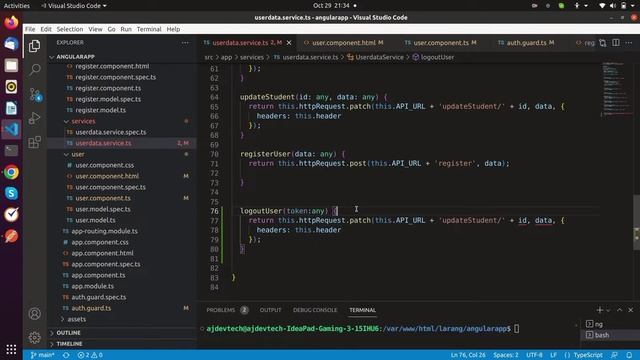This screenshot has width=640, height=360.
Task: Click the main branch status bar item
Action: (42, 355)
